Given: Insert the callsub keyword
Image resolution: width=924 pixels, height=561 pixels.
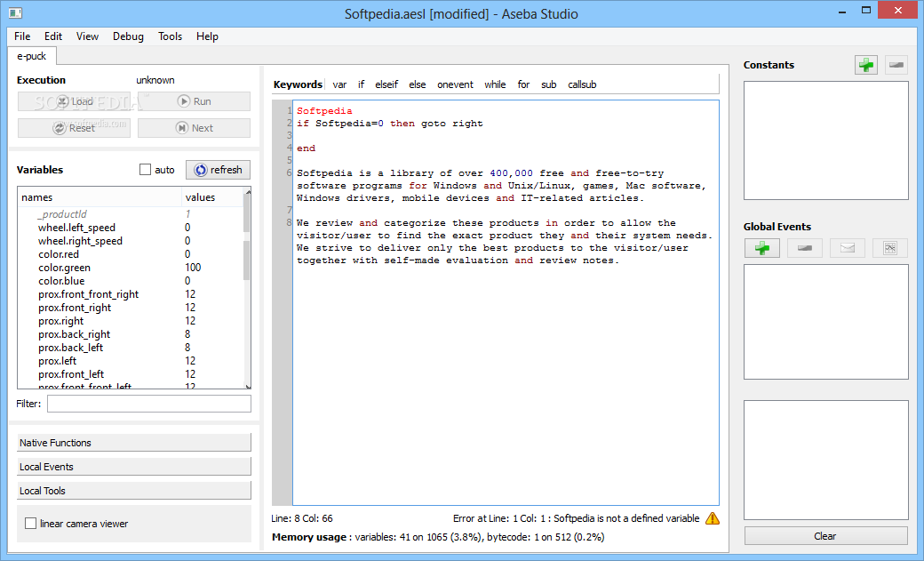Looking at the screenshot, I should click(x=582, y=84).
